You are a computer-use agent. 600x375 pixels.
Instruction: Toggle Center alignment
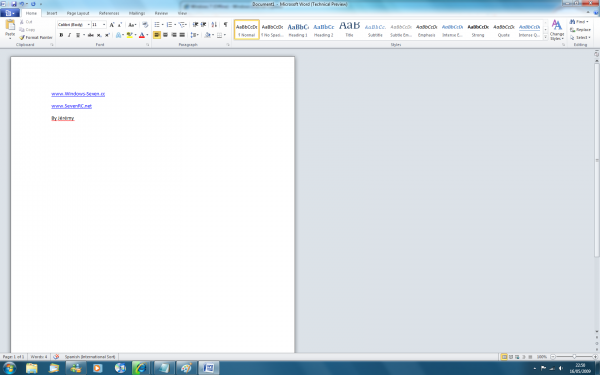pos(165,35)
